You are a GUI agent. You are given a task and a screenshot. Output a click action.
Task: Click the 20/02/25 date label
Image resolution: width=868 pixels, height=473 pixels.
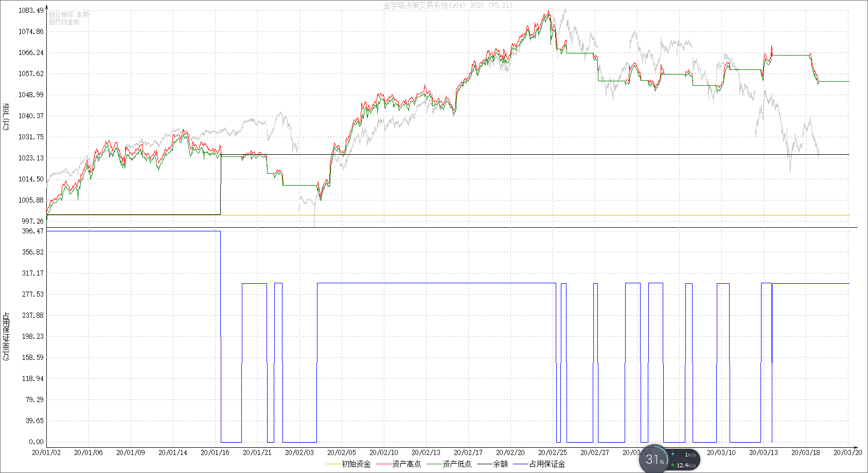553,452
